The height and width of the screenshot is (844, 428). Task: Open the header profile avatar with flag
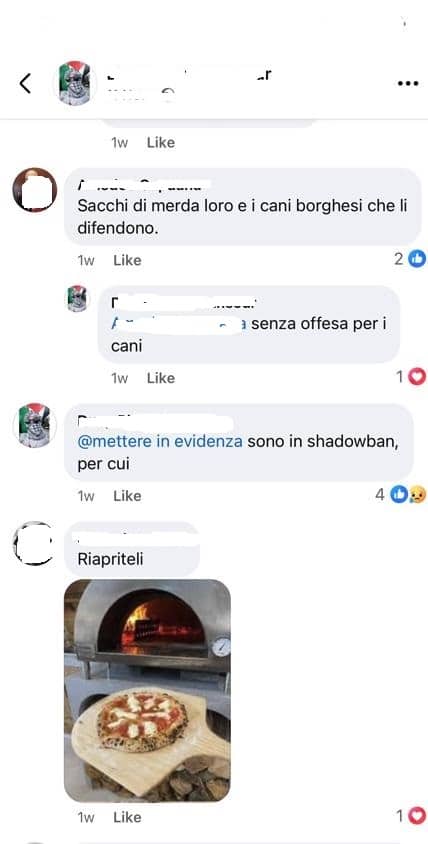pyautogui.click(x=75, y=83)
